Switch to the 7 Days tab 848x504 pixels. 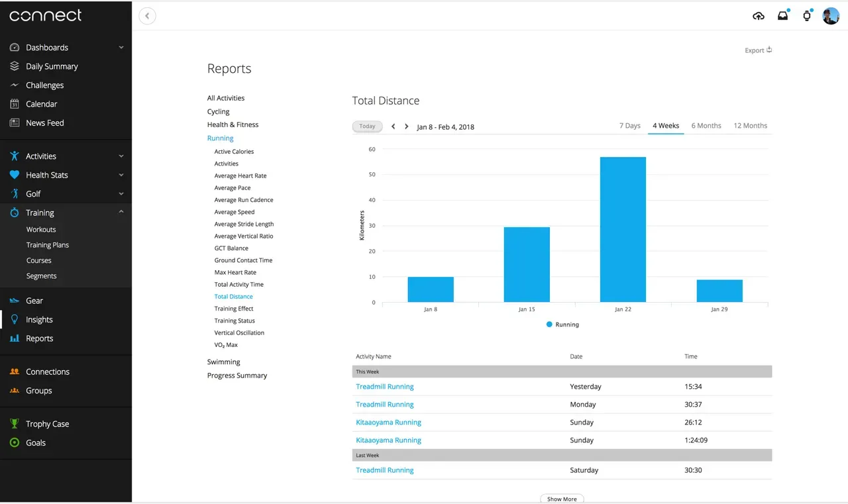coord(629,126)
